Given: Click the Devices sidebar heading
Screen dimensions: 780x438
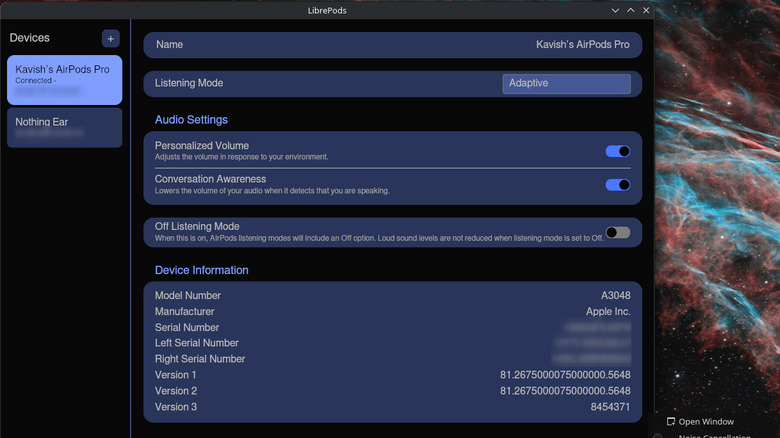Looking at the screenshot, I should click(29, 38).
